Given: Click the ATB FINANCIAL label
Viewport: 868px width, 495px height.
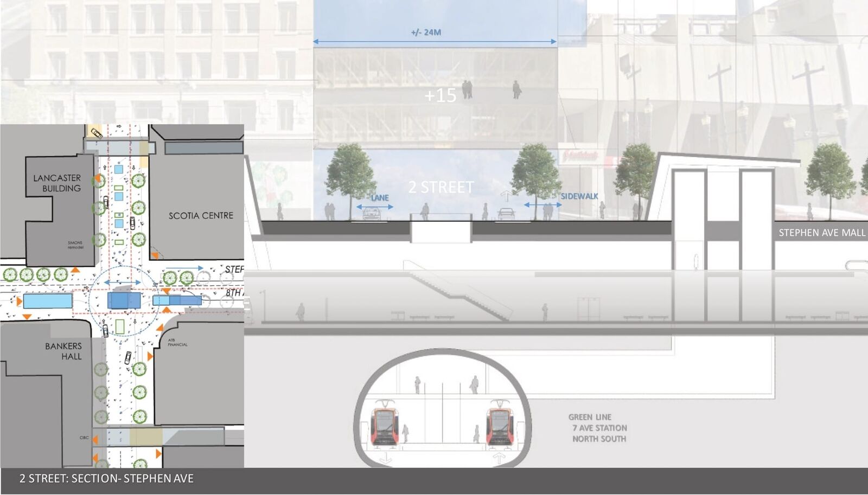Looking at the screenshot, I should click(177, 342).
